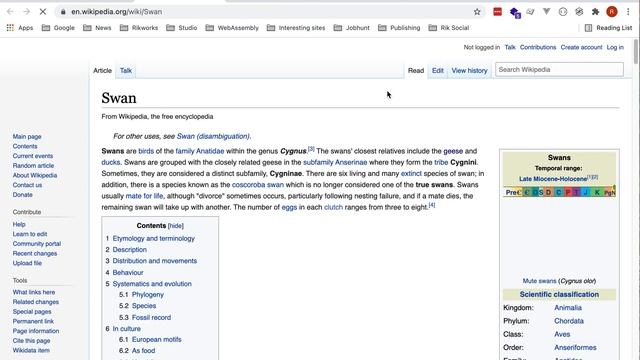
Task: Open the red extension icon in toolbar
Action: pyautogui.click(x=498, y=12)
